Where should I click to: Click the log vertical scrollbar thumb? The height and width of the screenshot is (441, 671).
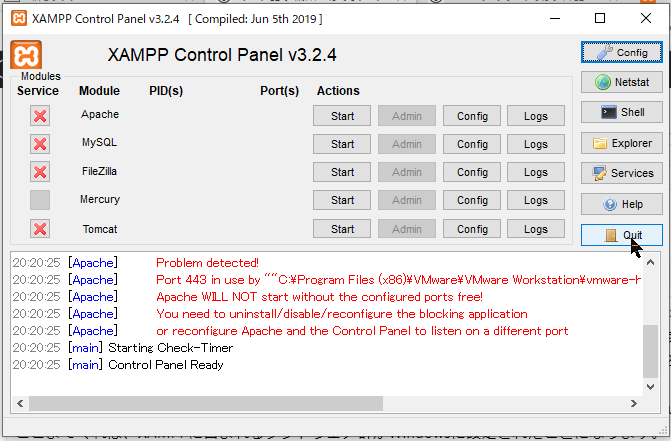(650, 352)
